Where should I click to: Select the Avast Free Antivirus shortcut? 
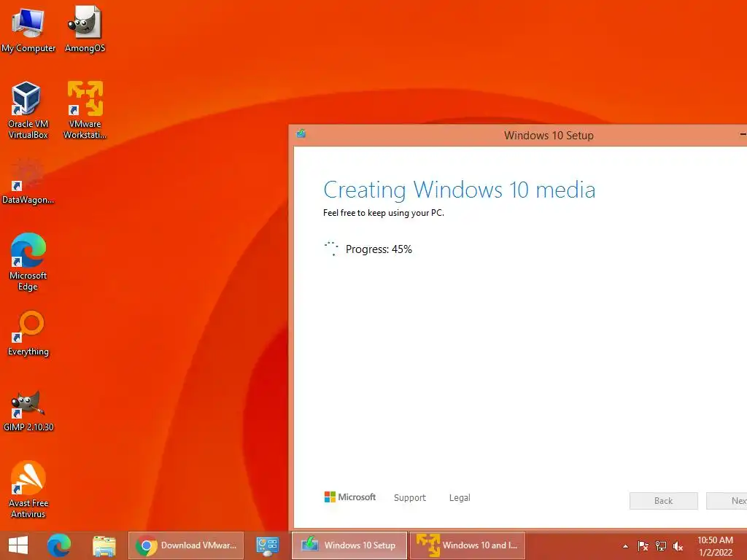tap(28, 489)
